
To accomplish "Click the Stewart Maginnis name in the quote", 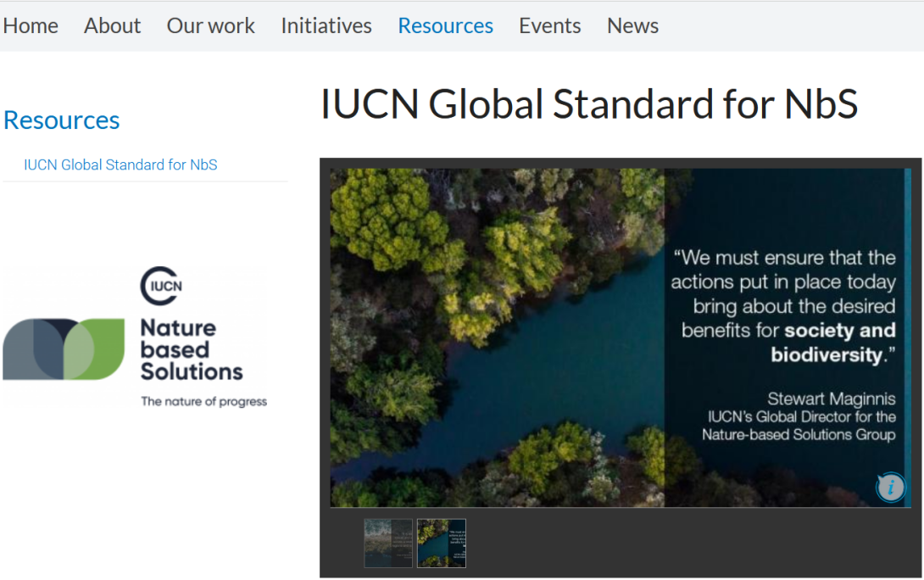I will pos(831,399).
